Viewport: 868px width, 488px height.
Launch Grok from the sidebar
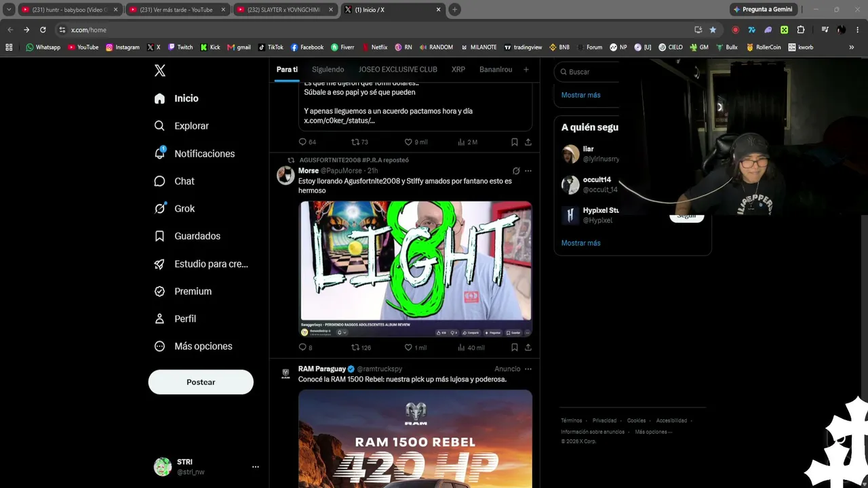(x=174, y=209)
